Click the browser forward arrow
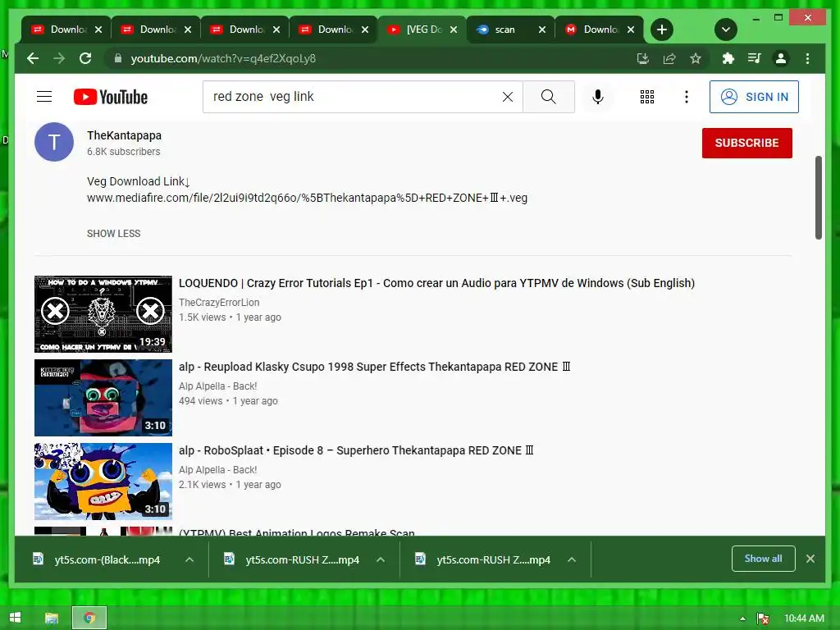Image resolution: width=840 pixels, height=630 pixels. 59,58
